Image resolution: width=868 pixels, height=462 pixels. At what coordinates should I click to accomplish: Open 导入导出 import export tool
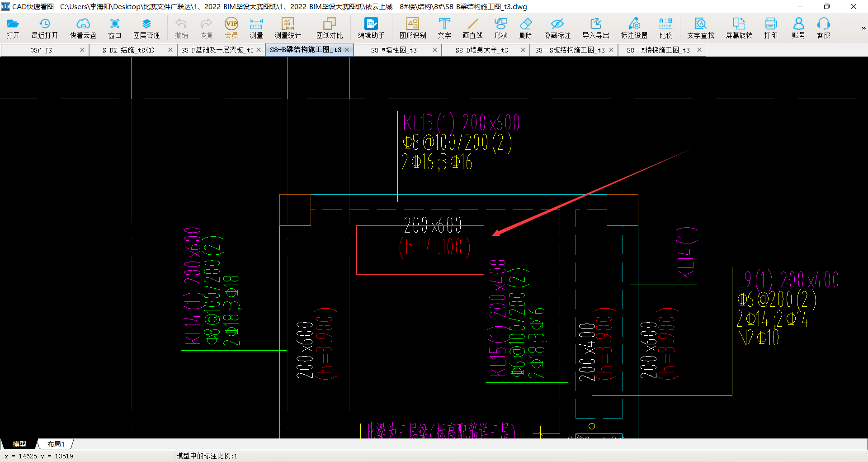coord(596,28)
